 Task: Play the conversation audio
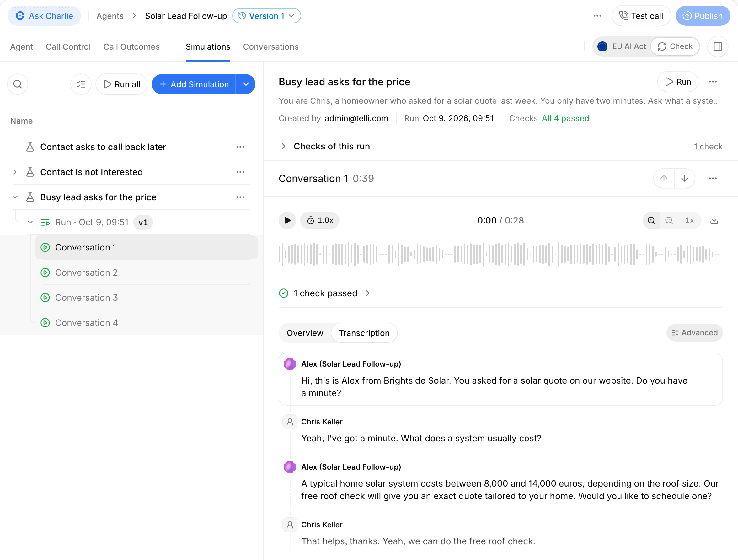[x=287, y=220]
